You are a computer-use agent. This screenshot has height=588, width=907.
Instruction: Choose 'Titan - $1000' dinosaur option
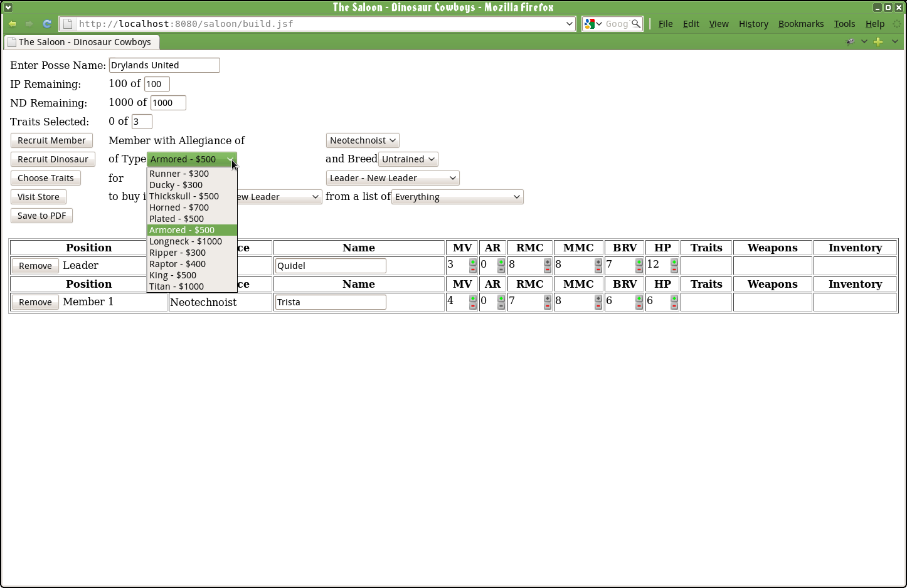coord(176,286)
